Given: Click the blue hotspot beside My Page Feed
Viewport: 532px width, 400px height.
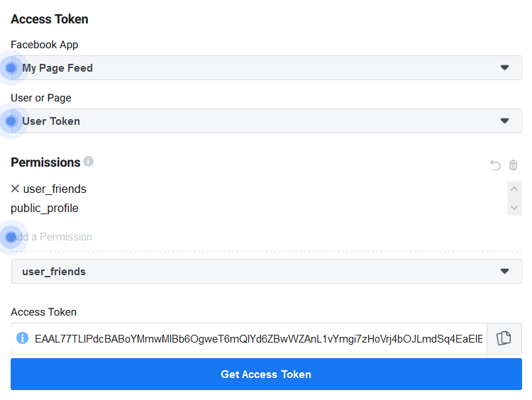Looking at the screenshot, I should (11, 68).
